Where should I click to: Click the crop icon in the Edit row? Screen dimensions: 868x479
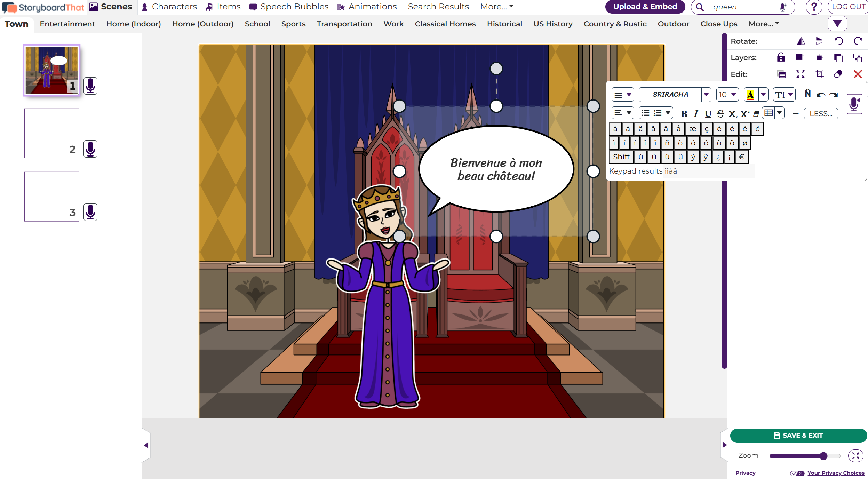click(819, 74)
